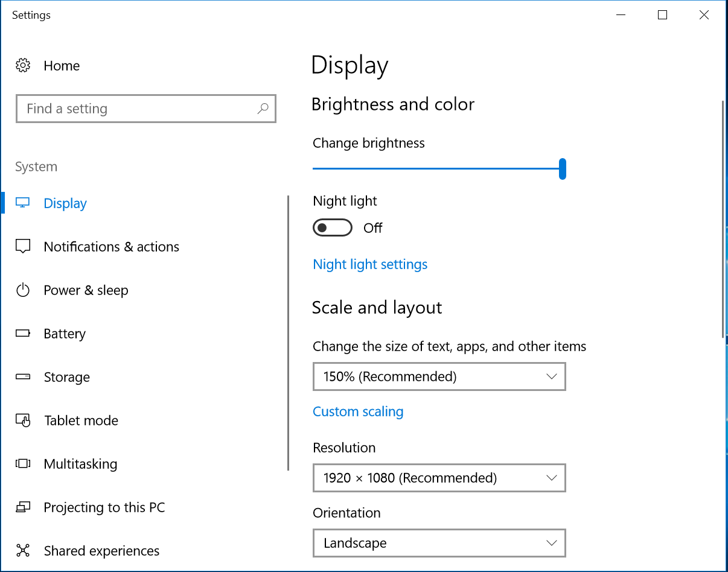Click the search magnifier icon

tap(263, 109)
